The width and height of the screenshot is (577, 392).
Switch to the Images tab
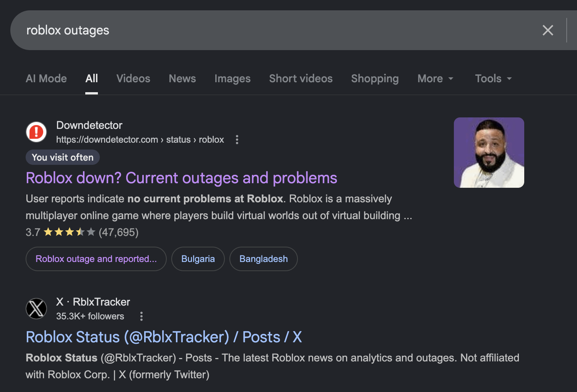(x=232, y=78)
